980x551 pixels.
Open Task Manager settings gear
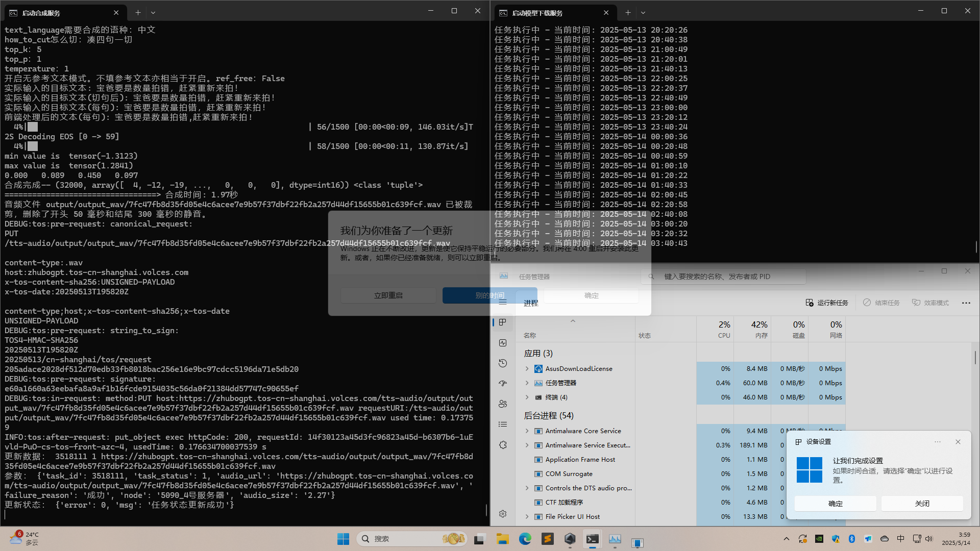(503, 514)
